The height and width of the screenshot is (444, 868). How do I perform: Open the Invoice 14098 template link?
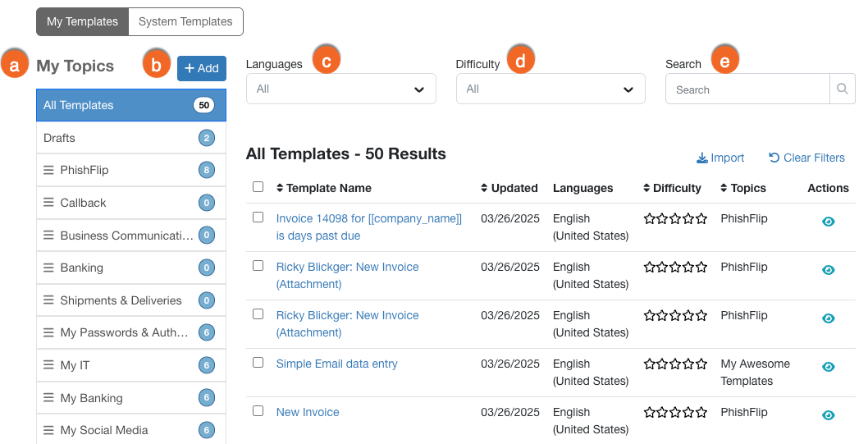pos(368,227)
